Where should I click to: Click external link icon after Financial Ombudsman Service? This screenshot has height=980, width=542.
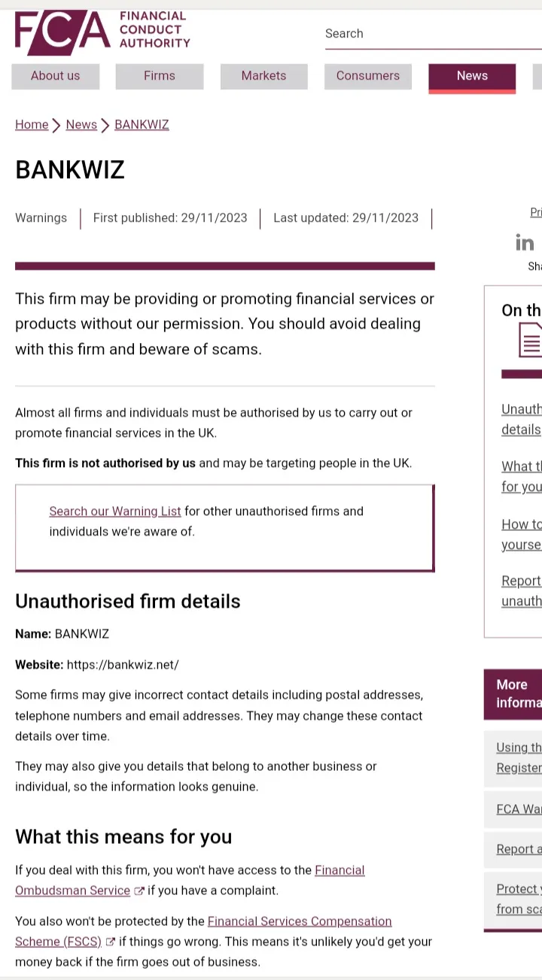click(x=139, y=891)
